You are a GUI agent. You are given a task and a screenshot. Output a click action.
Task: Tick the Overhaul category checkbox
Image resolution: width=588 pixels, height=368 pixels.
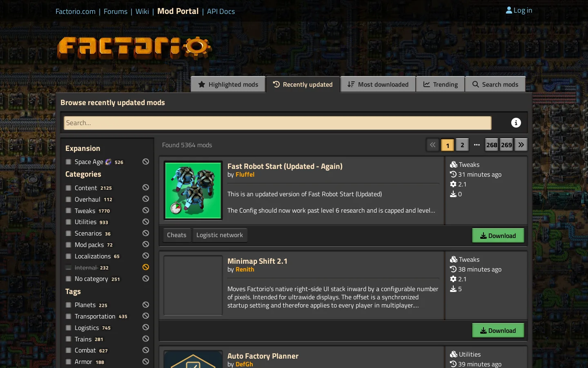coord(69,200)
